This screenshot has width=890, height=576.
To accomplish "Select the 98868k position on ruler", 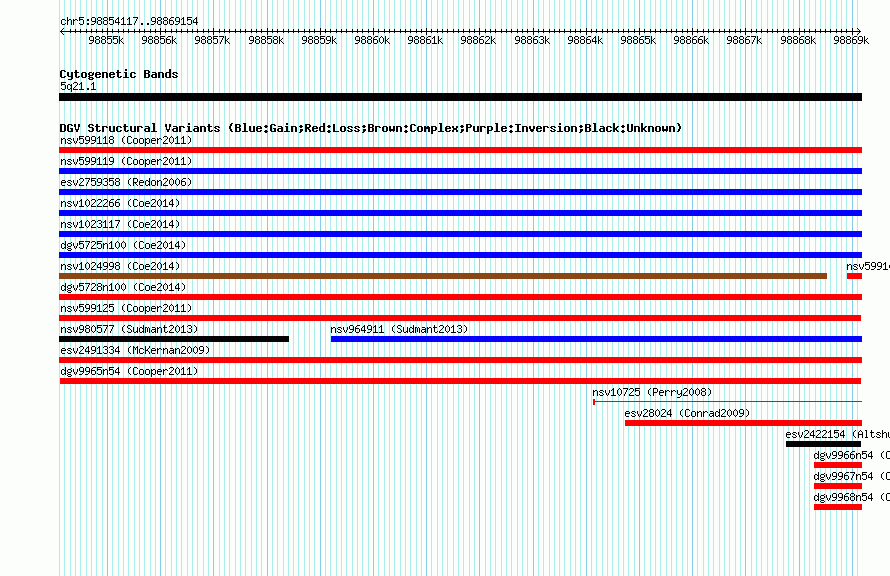I will (x=798, y=40).
